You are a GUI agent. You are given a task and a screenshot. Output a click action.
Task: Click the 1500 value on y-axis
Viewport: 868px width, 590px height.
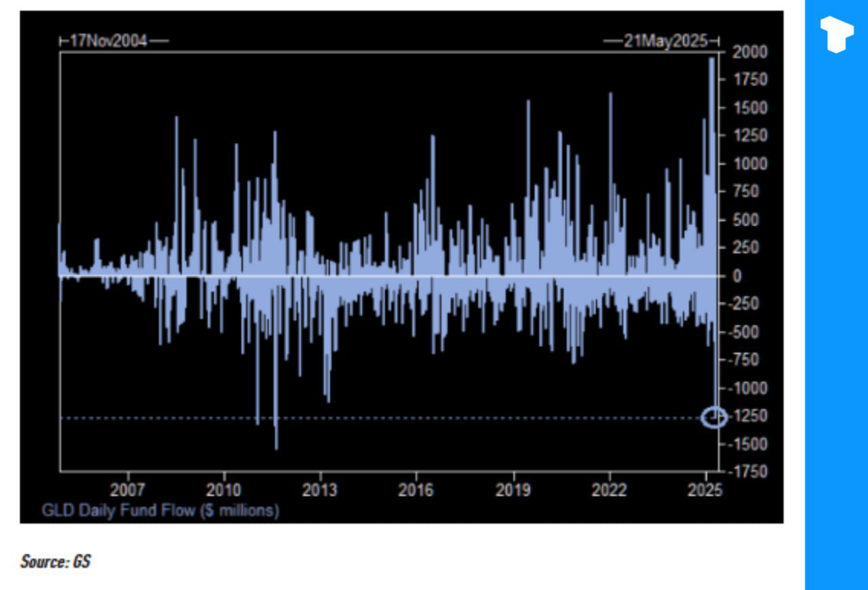(750, 108)
